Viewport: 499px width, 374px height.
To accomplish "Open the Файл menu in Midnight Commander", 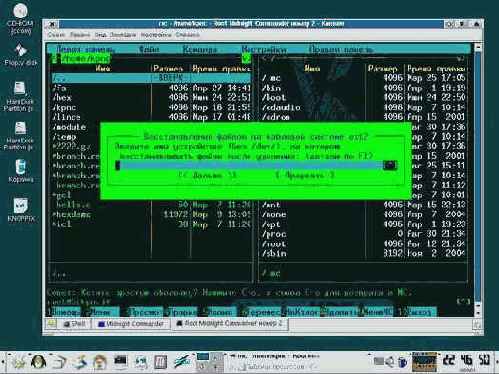I will 149,49.
